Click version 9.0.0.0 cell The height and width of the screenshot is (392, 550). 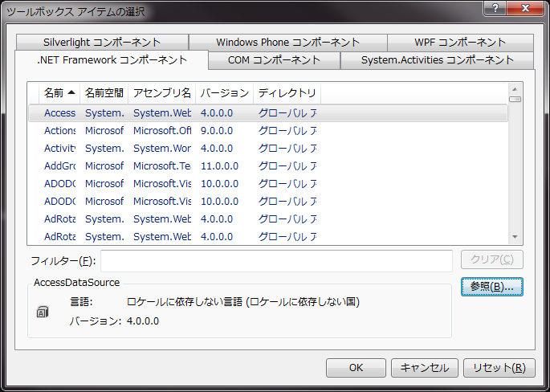pyautogui.click(x=217, y=131)
